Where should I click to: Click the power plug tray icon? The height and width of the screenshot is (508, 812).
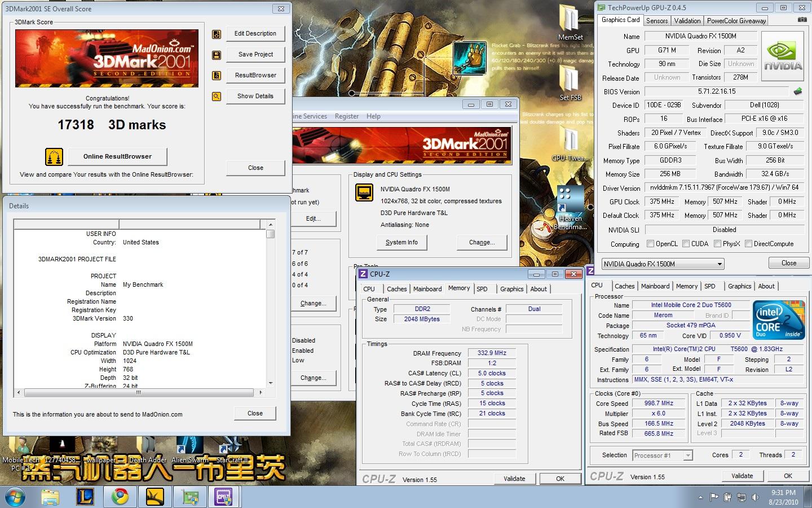click(727, 497)
